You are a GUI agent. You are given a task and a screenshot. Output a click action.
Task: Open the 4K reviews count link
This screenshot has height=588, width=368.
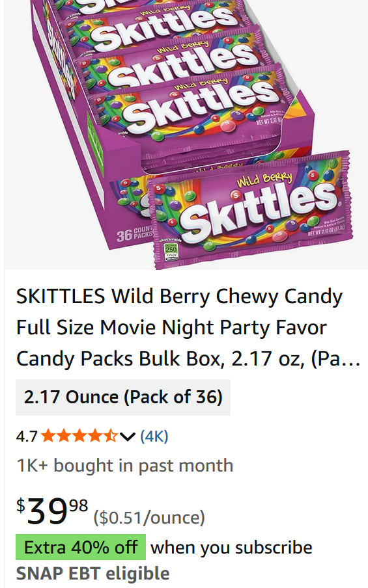[x=154, y=436]
